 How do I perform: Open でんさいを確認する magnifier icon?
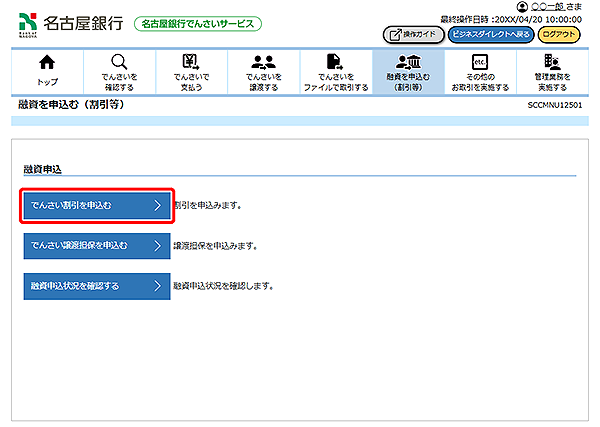point(119,62)
